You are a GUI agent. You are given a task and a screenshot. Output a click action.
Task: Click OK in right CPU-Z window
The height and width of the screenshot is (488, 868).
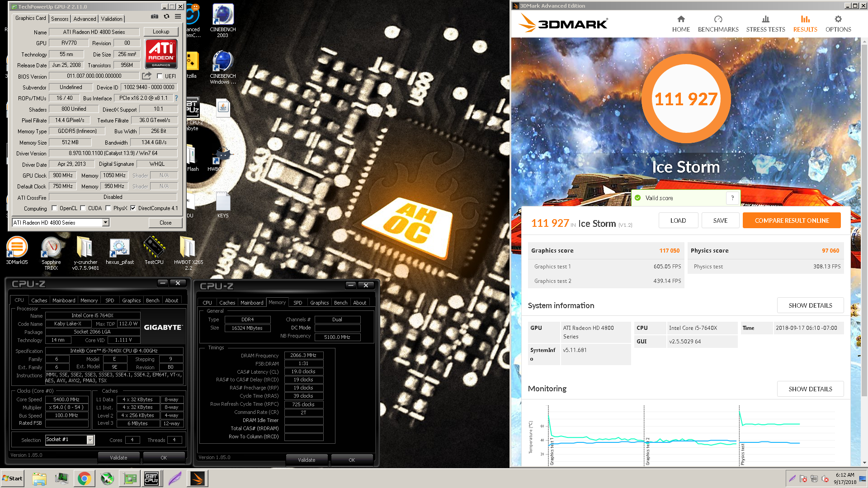coord(352,460)
